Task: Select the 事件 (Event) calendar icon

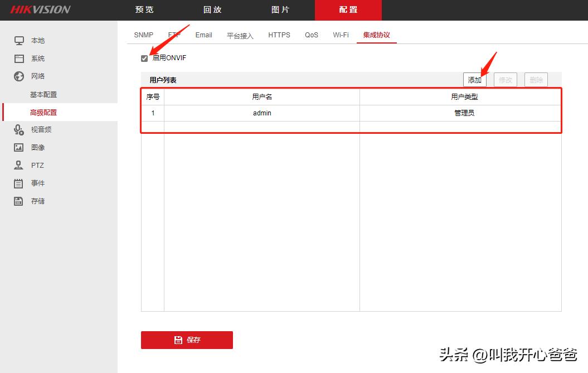Action: click(18, 183)
